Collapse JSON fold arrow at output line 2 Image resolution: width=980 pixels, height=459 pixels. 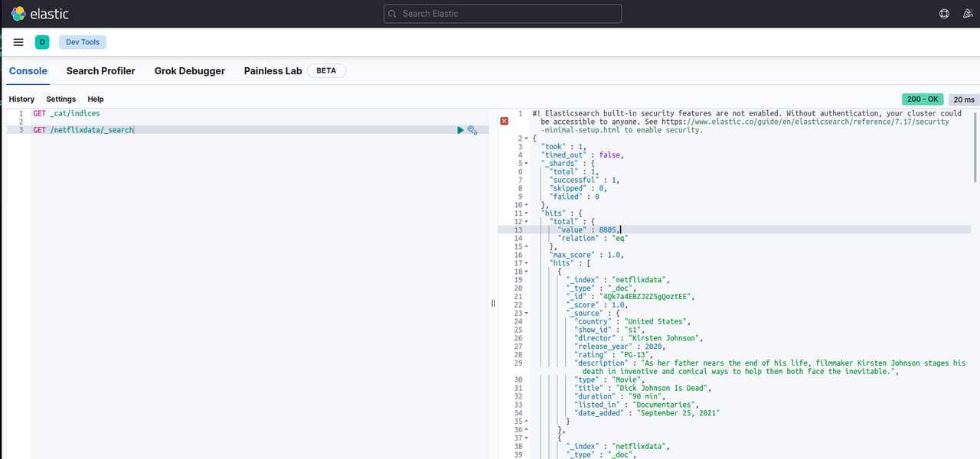click(x=525, y=138)
